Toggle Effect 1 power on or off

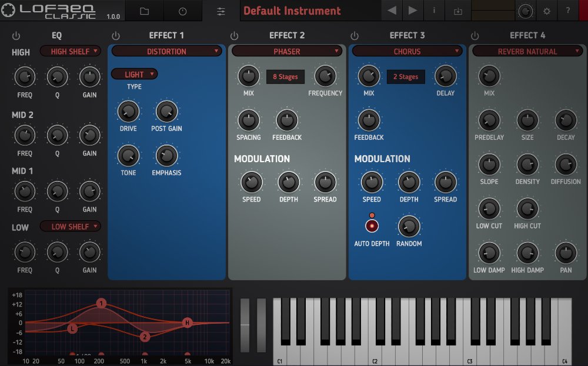pyautogui.click(x=115, y=35)
